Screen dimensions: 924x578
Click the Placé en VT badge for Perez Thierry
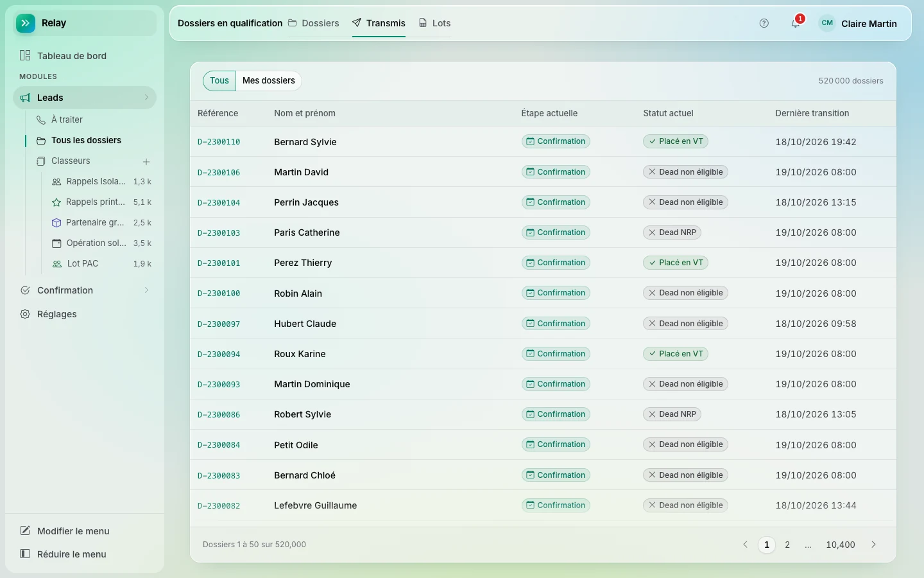[x=676, y=263]
